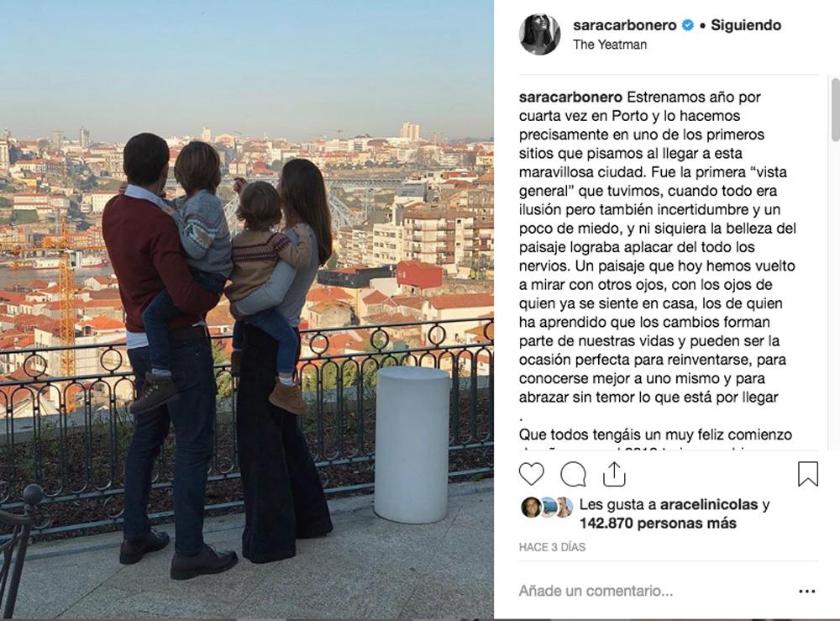The width and height of the screenshot is (840, 621).
Task: Click the HACE 3 DÍAS timestamp
Action: 552,547
